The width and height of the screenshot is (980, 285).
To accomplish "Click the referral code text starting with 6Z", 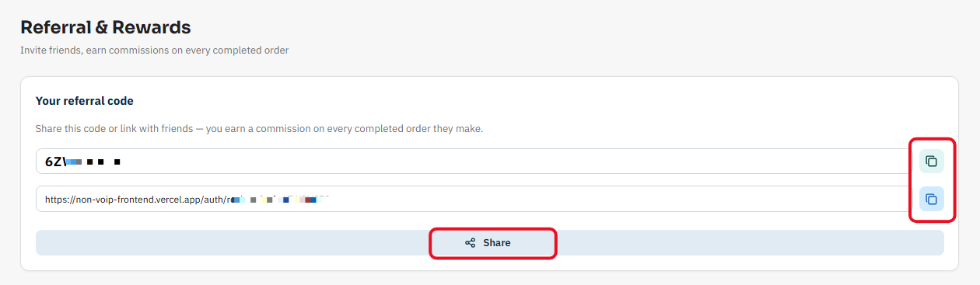I will 83,162.
